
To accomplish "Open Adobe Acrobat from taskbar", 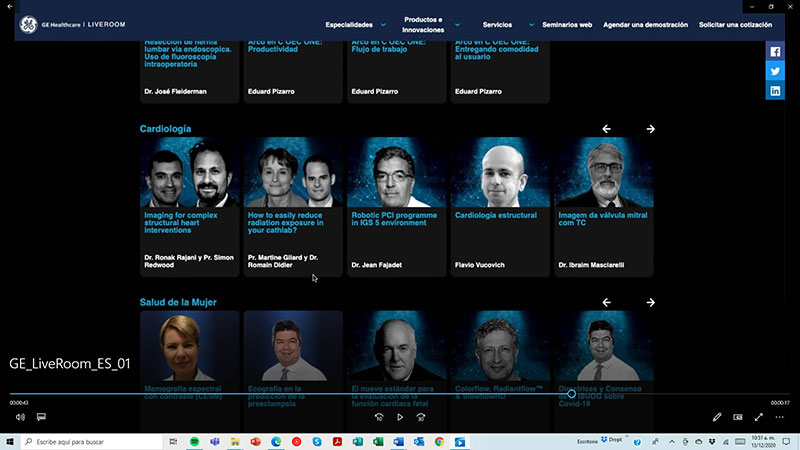I will (x=337, y=442).
